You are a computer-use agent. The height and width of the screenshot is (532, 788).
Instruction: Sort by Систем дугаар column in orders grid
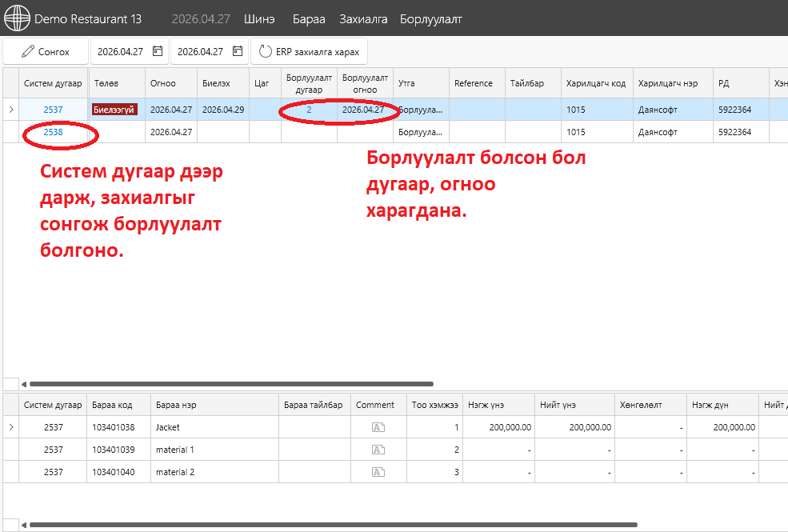pos(53,83)
